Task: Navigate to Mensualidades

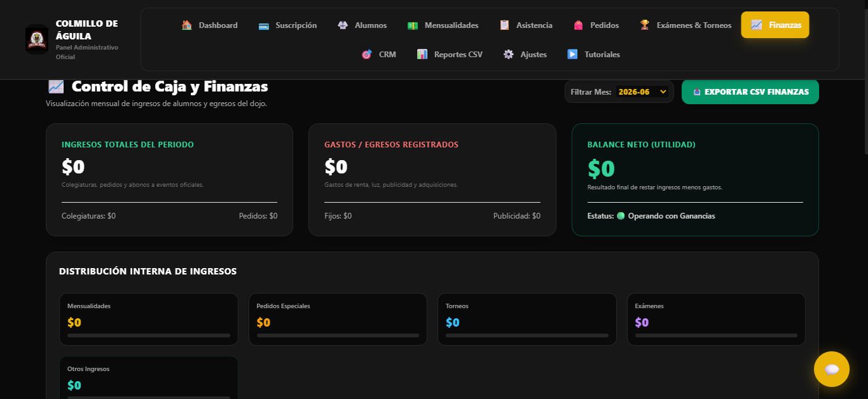Action: tap(443, 25)
